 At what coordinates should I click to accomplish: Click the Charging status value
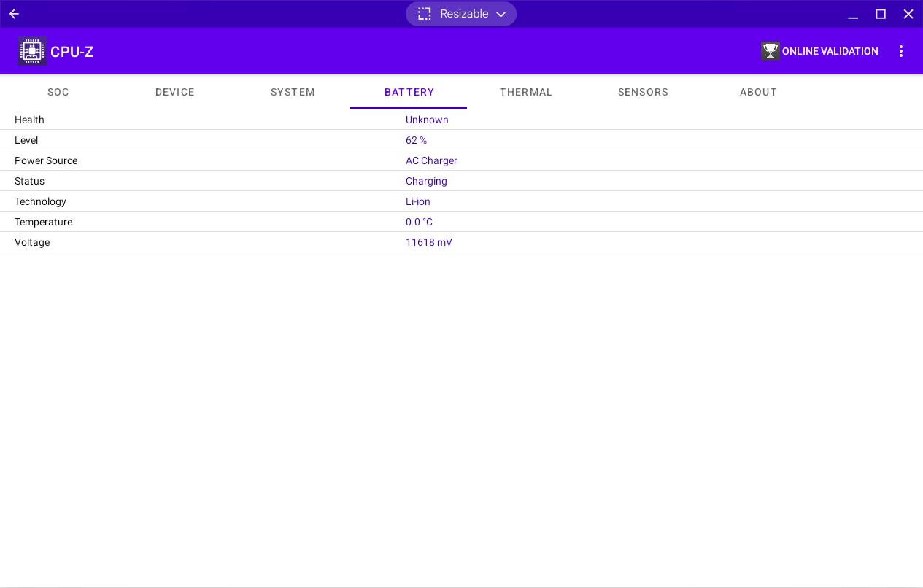426,181
